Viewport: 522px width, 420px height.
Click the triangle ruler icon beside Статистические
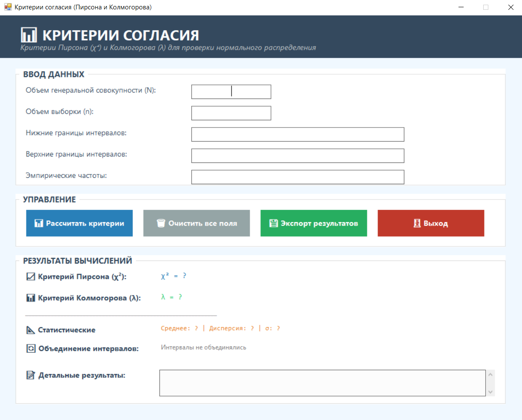point(31,330)
